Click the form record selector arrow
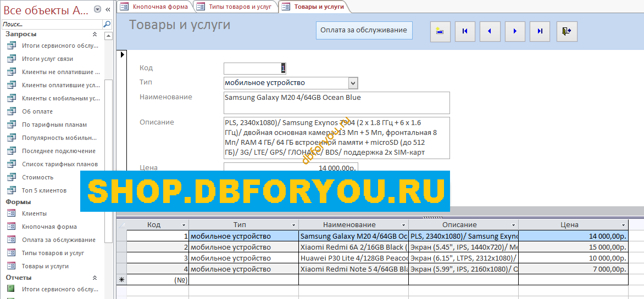The height and width of the screenshot is (299, 644). 122,54
